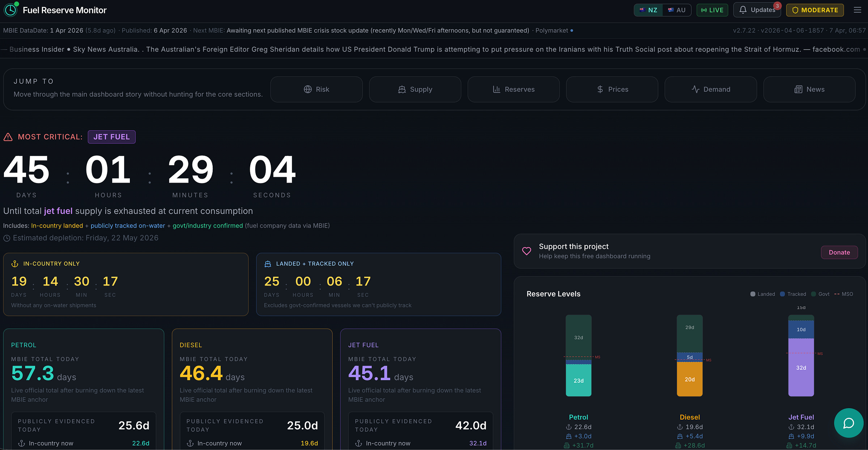Click the Donate button
The height and width of the screenshot is (450, 868).
(x=839, y=252)
